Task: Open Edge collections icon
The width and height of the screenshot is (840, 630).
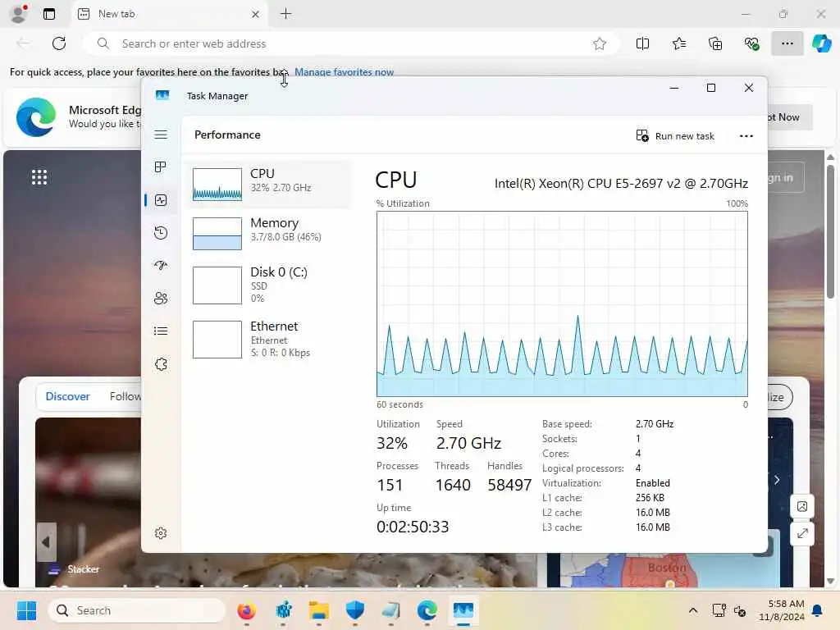Action: point(715,43)
